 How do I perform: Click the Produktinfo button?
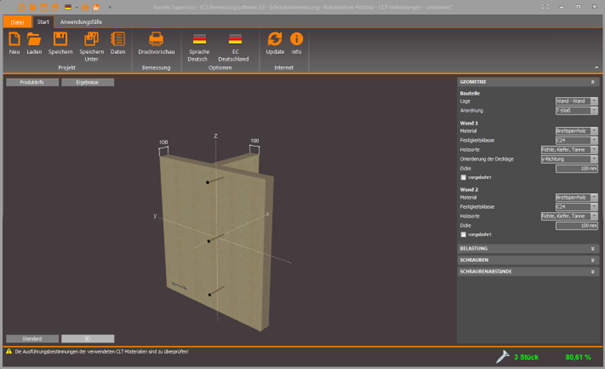[x=32, y=82]
